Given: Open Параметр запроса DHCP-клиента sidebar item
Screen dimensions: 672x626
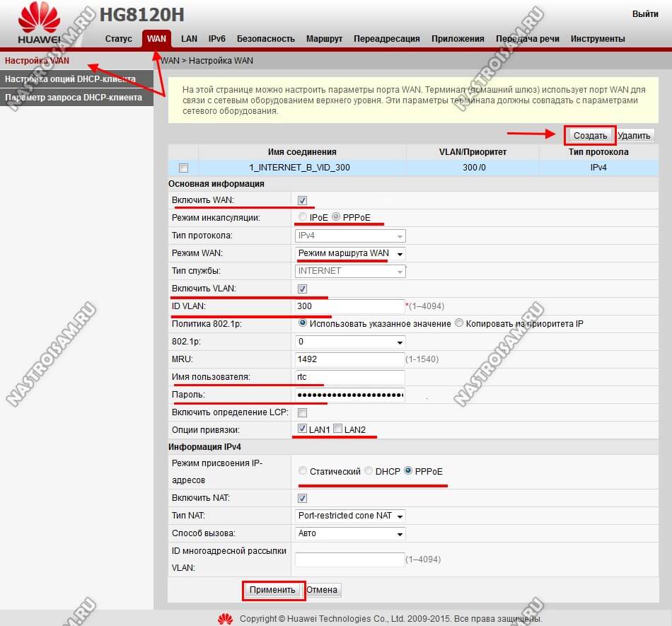Looking at the screenshot, I should pyautogui.click(x=74, y=97).
